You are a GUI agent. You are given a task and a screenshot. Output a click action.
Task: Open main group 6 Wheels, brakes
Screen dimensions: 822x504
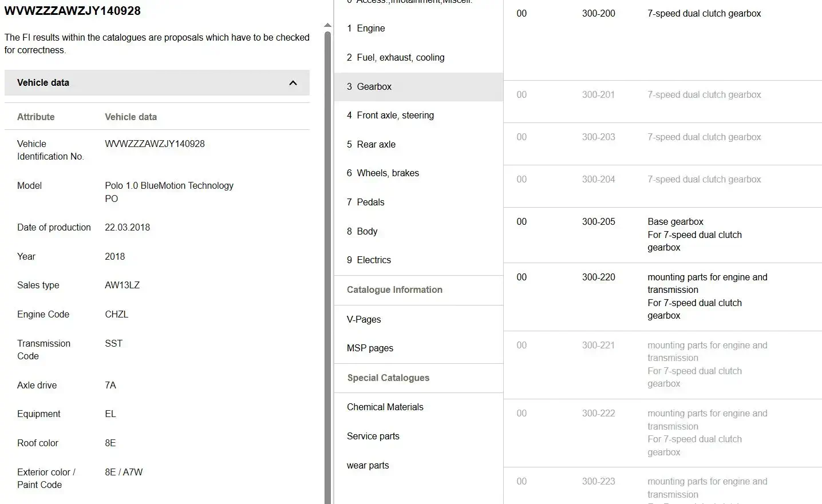[x=418, y=173]
